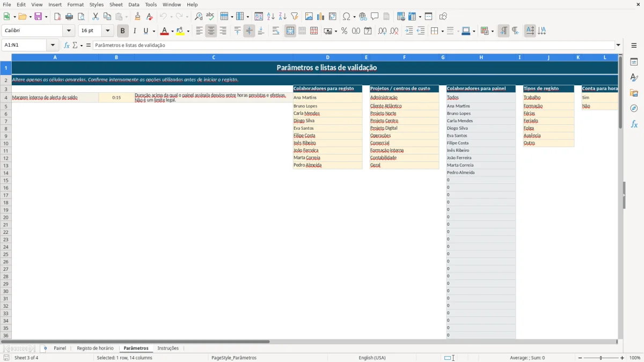Image resolution: width=644 pixels, height=362 pixels.
Task: Click Export as PDF icon
Action: 57,17
